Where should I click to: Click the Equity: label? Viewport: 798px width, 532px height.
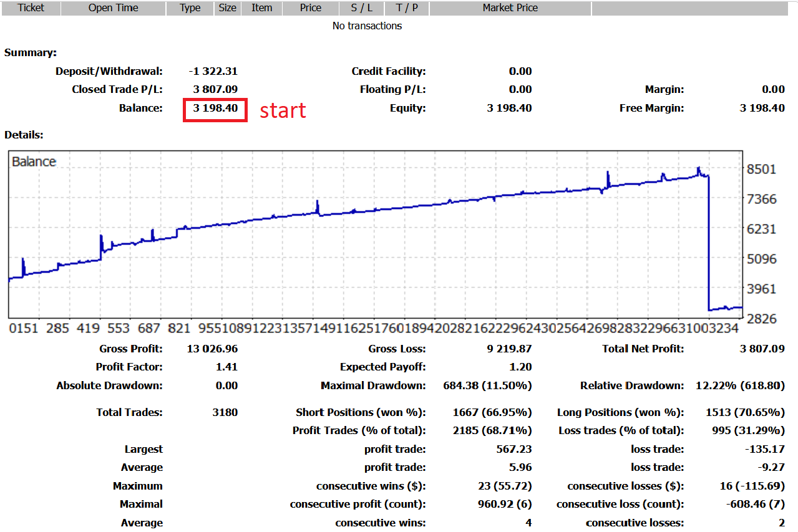(x=407, y=109)
